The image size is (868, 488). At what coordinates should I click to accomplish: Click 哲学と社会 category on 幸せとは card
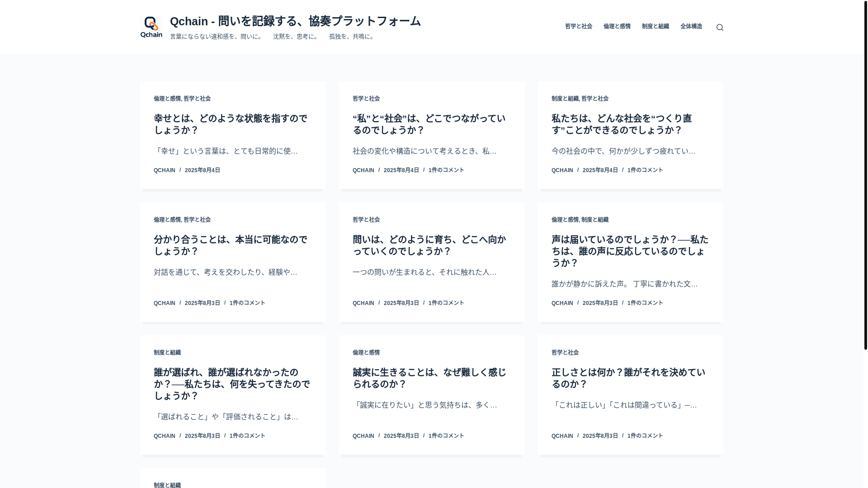coord(197,99)
